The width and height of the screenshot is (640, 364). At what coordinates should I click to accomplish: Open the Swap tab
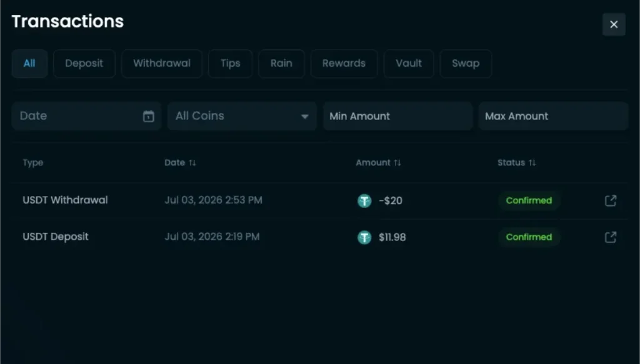tap(466, 63)
